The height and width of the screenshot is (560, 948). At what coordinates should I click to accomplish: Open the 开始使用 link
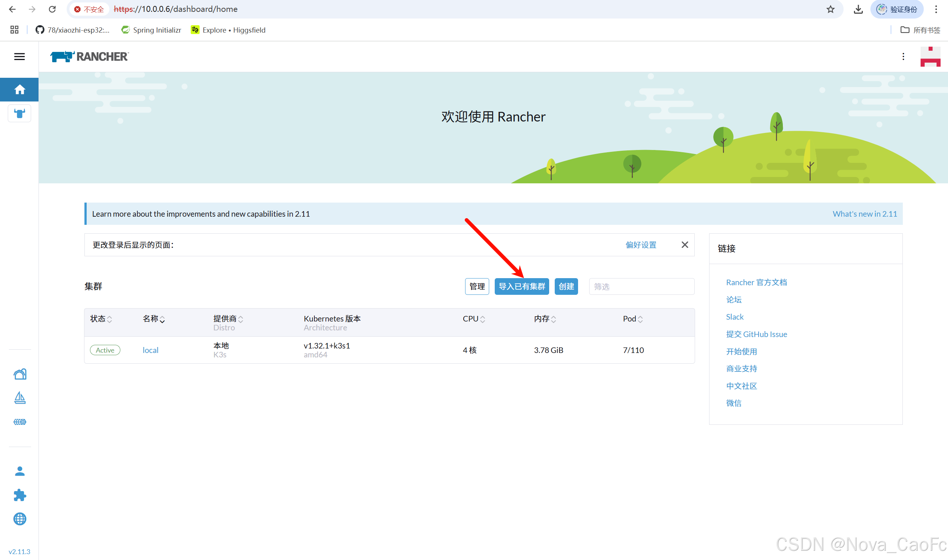click(x=741, y=352)
